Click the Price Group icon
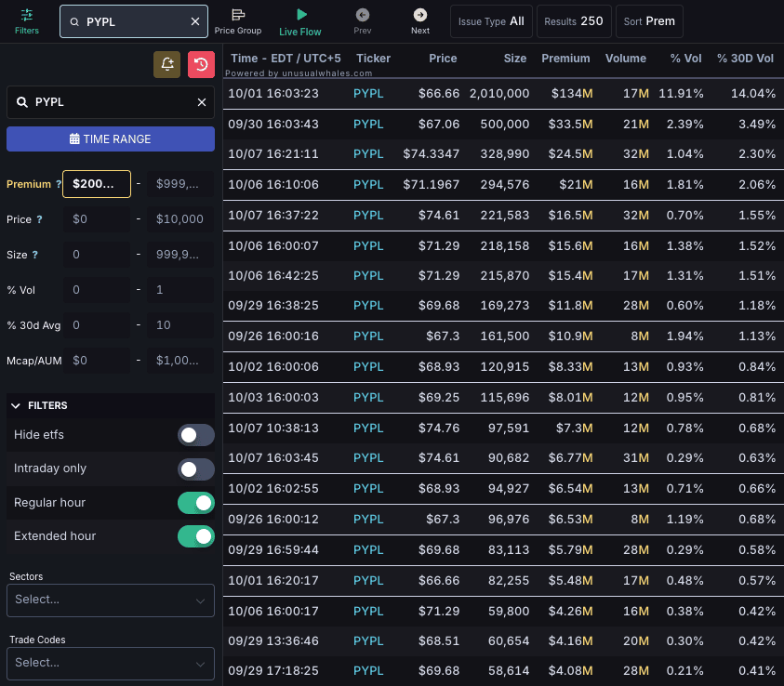Image resolution: width=784 pixels, height=686 pixels. 238,16
